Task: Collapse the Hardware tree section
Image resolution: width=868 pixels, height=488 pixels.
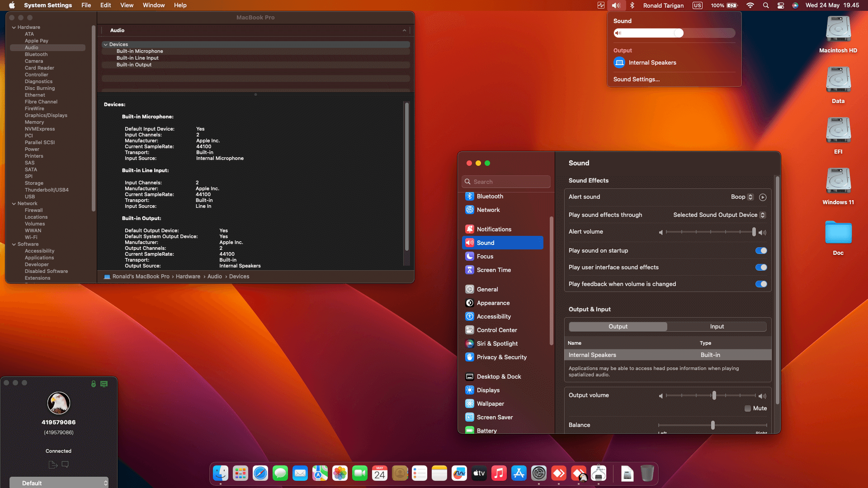Action: 14,27
